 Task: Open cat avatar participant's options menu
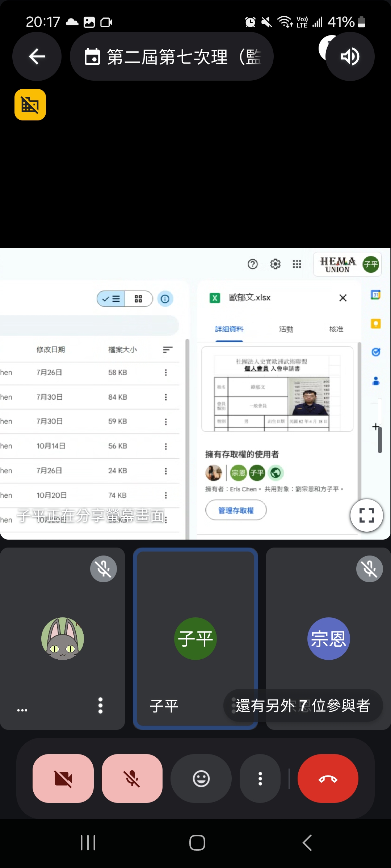coord(100,705)
